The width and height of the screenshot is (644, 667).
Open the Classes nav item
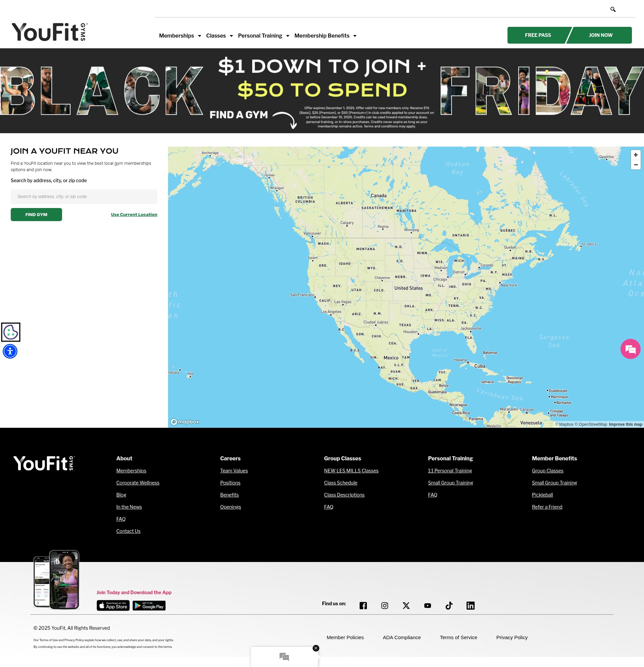[x=216, y=36]
